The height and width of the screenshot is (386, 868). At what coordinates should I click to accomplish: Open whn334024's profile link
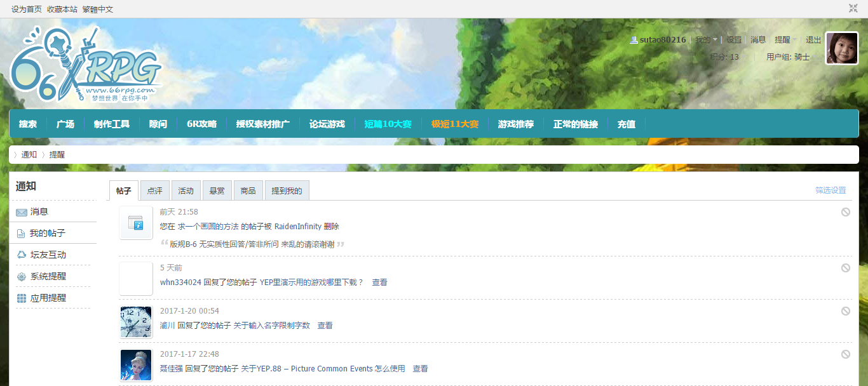(x=180, y=283)
